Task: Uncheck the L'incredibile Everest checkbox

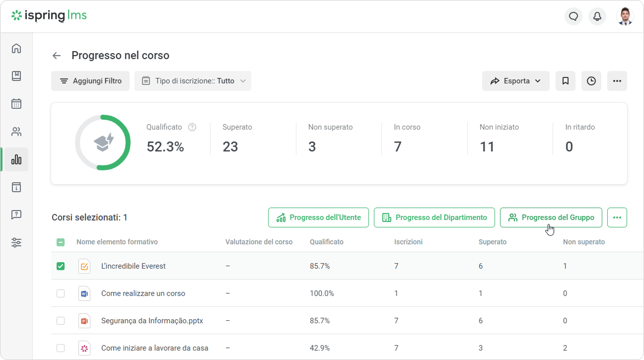Action: coord(61,266)
